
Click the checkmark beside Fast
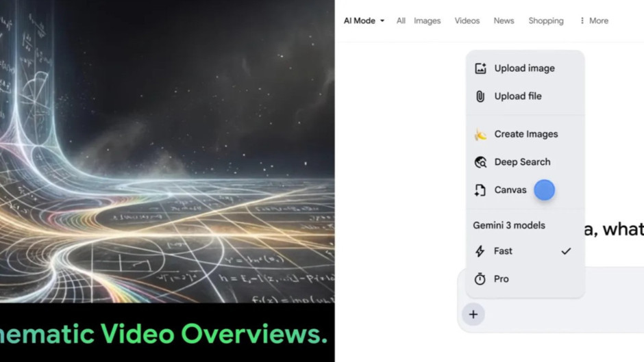tap(566, 251)
